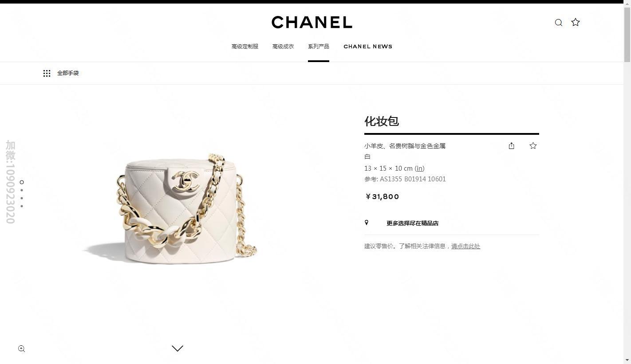This screenshot has width=631, height=364.
Task: Select the fourth image indicator dot
Action: 22,206
